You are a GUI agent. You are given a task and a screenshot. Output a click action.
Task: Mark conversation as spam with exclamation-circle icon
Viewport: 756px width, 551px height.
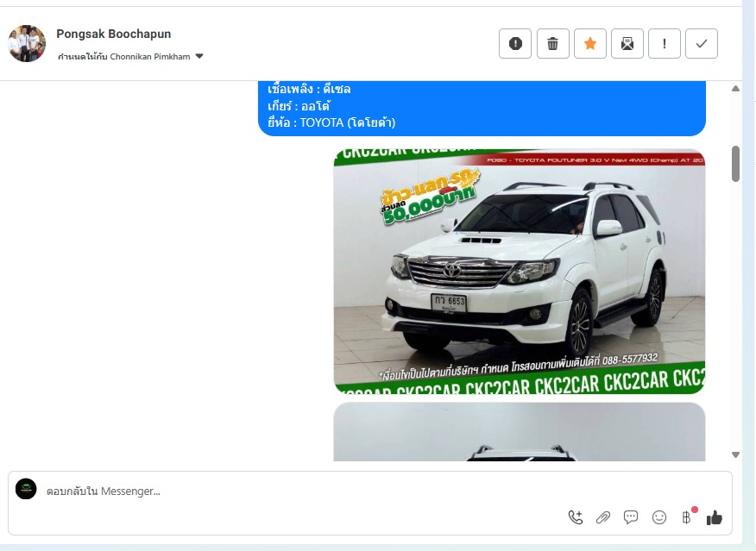[515, 43]
